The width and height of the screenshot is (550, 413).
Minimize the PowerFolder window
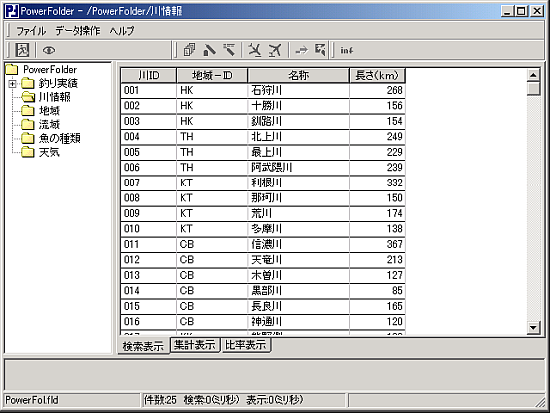coord(508,11)
